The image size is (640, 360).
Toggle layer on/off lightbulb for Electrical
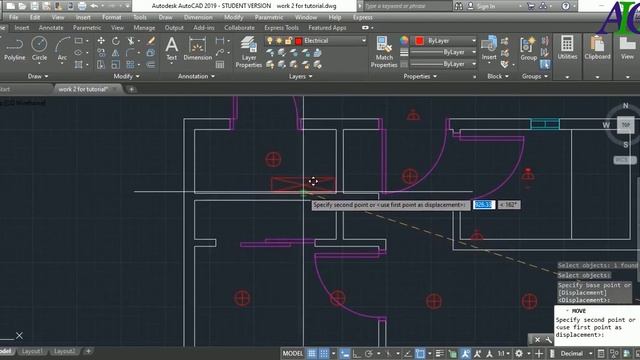[270, 40]
